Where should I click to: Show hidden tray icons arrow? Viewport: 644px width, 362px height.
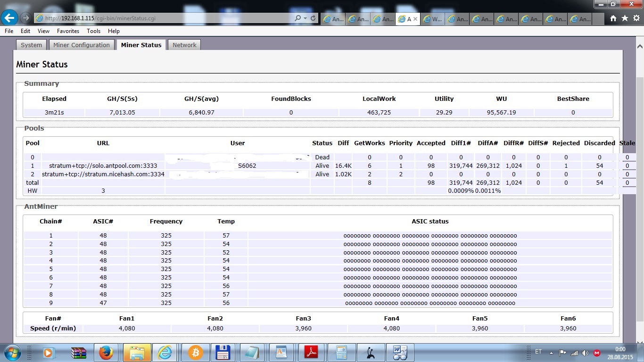pos(552,353)
